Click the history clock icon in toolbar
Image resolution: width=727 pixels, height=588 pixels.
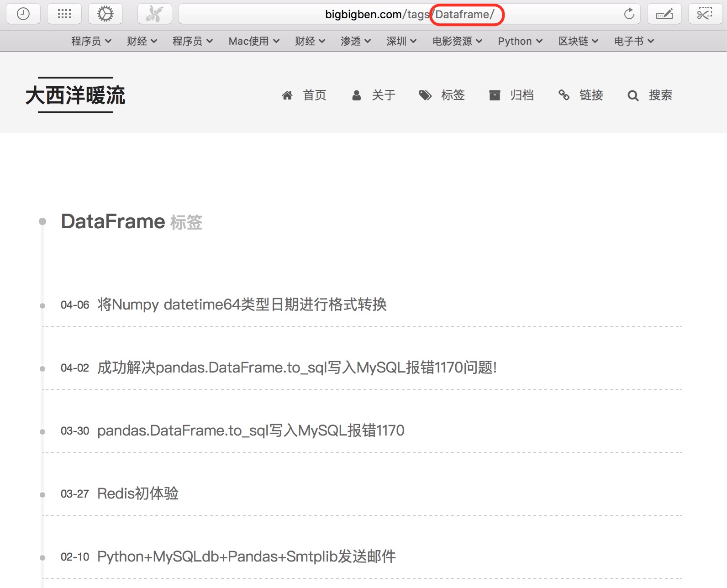coord(23,14)
